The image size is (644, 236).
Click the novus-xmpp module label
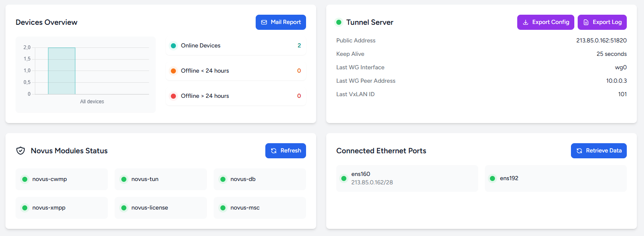[x=49, y=208]
